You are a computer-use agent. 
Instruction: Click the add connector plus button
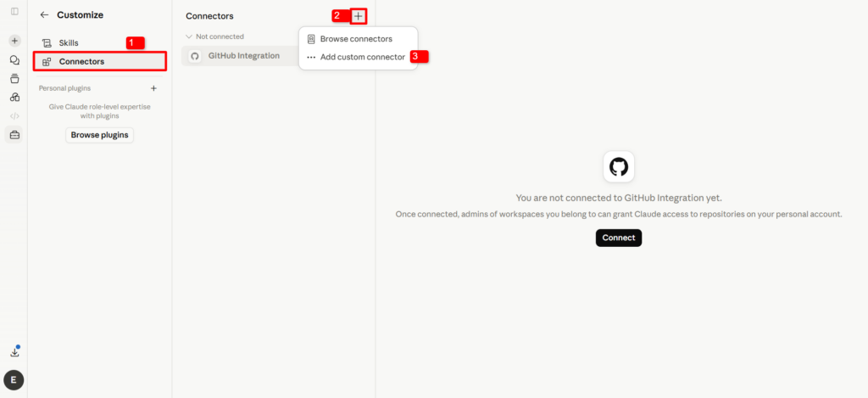point(359,16)
